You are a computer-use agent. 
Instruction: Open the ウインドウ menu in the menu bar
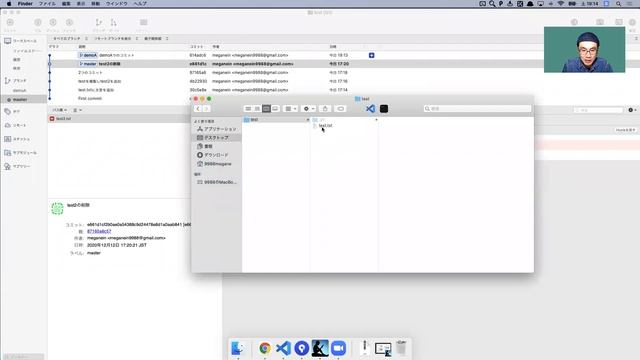[x=116, y=4]
